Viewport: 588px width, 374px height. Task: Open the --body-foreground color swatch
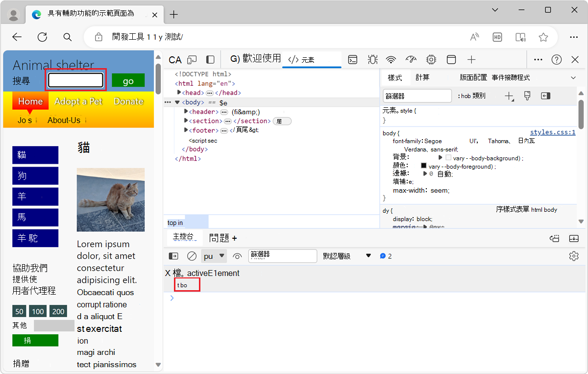pyautogui.click(x=424, y=165)
